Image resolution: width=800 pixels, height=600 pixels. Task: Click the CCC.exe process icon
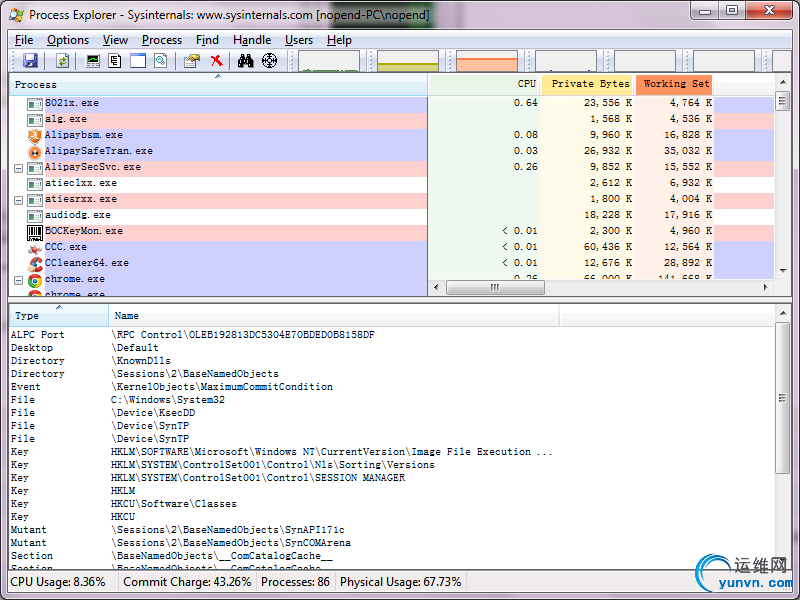click(35, 248)
